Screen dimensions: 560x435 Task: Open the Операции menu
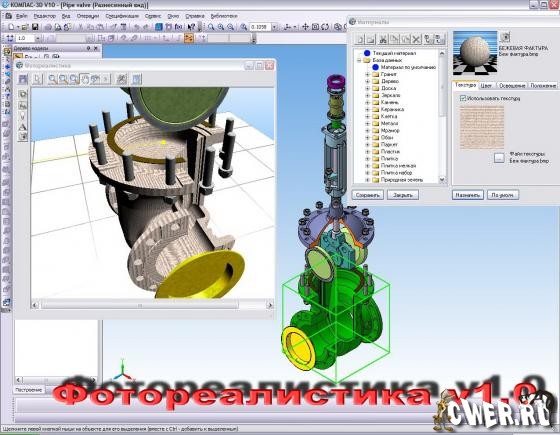coord(88,16)
